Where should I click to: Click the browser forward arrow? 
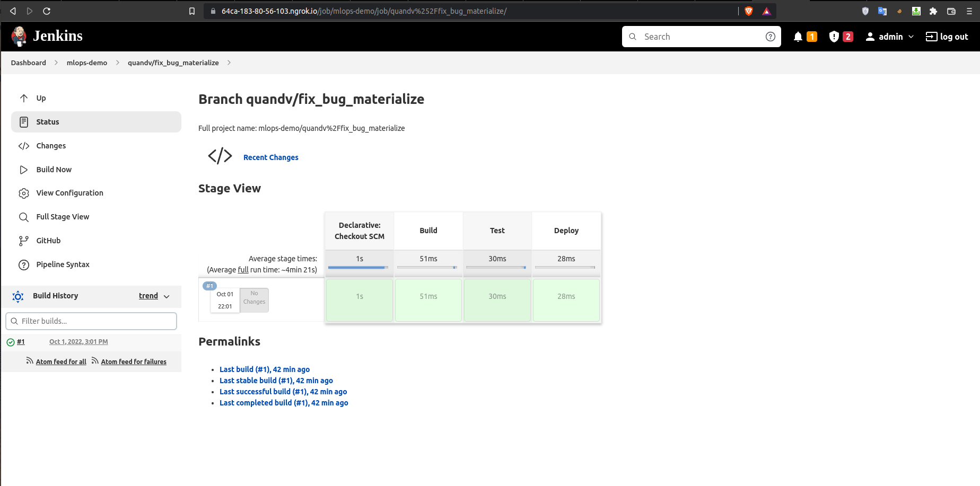(30, 11)
